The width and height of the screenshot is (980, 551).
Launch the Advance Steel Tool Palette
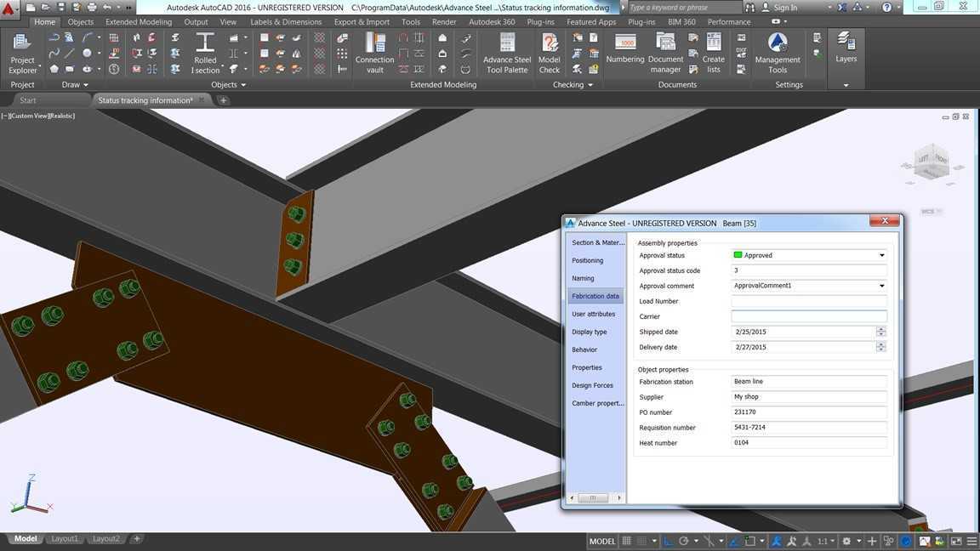(507, 54)
